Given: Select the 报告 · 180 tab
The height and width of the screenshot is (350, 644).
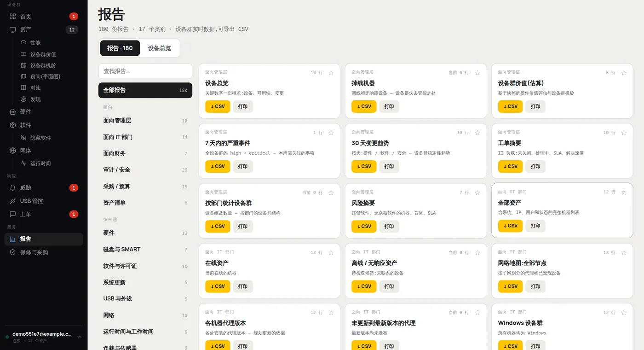Looking at the screenshot, I should (x=120, y=48).
